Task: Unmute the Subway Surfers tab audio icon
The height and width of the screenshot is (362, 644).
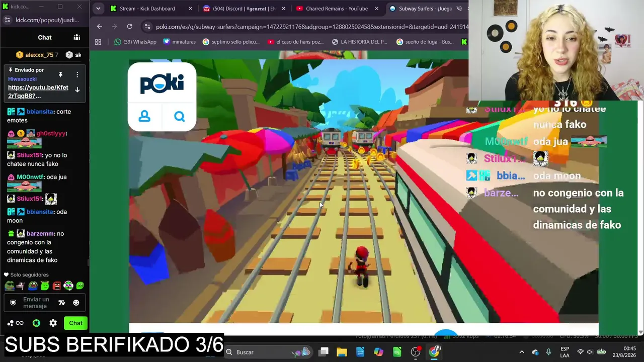Action: [x=459, y=9]
